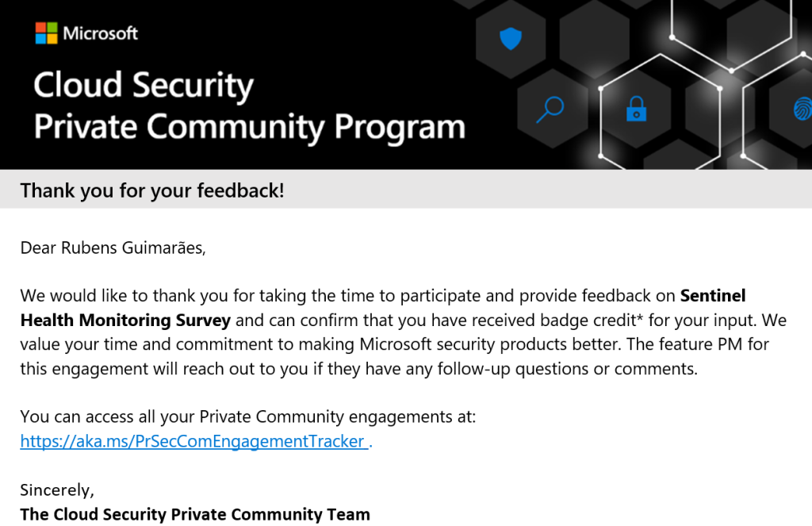Click the blue padlock icon
The height and width of the screenshot is (526, 812).
pos(636,109)
